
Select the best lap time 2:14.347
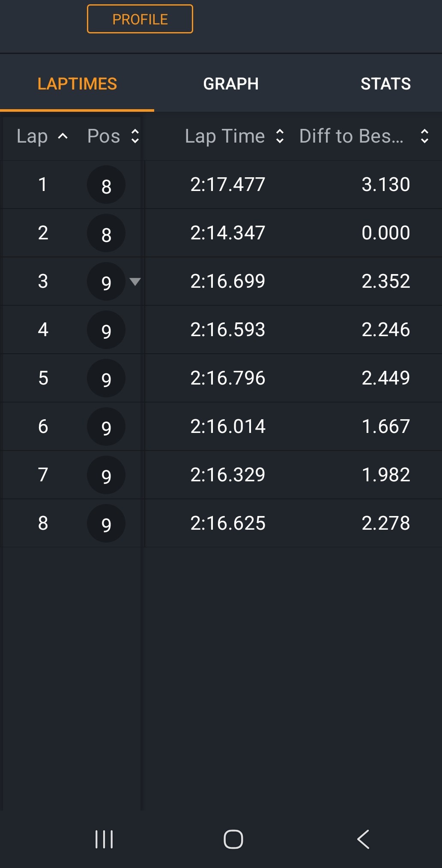tap(228, 233)
